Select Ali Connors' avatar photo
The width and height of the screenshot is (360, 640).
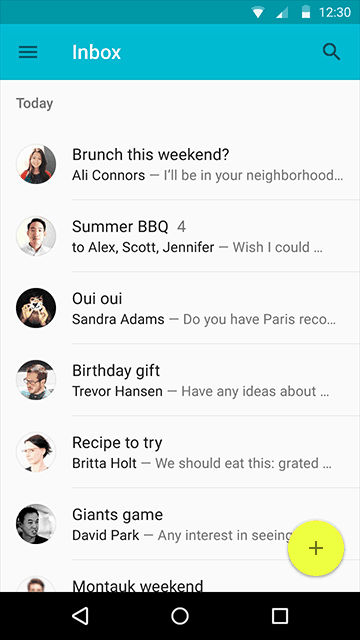coord(36,164)
